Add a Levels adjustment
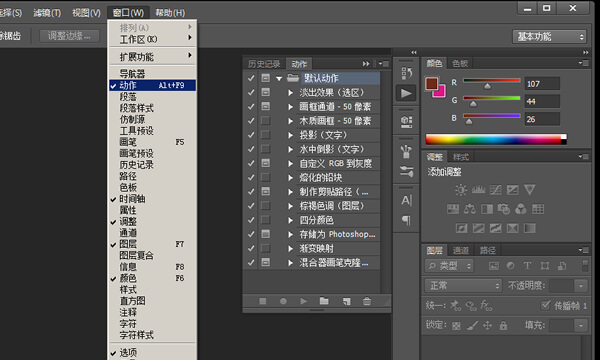Screen dimensions: 600x360 click(x=478, y=190)
